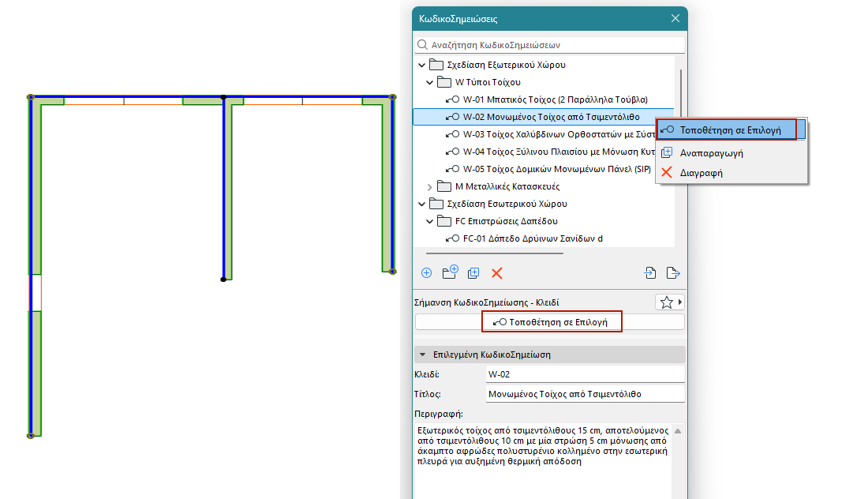
Task: Click the duplicate keynote toolbar icon
Action: coord(473,273)
